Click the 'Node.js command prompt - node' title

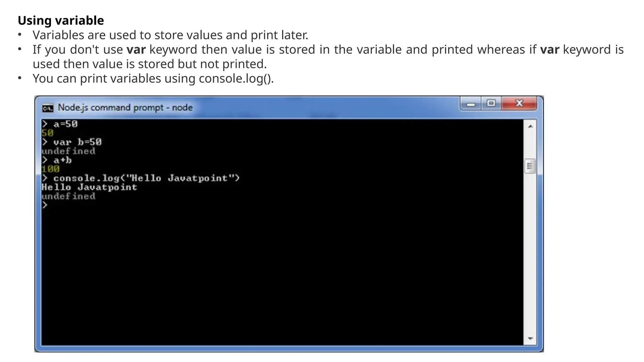point(125,108)
